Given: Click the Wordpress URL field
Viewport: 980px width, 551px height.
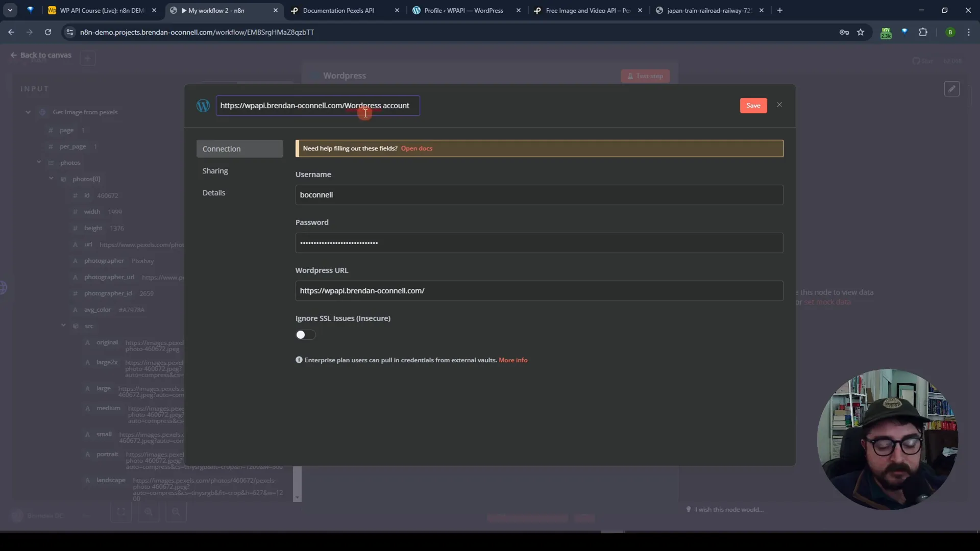Looking at the screenshot, I should 538,291.
